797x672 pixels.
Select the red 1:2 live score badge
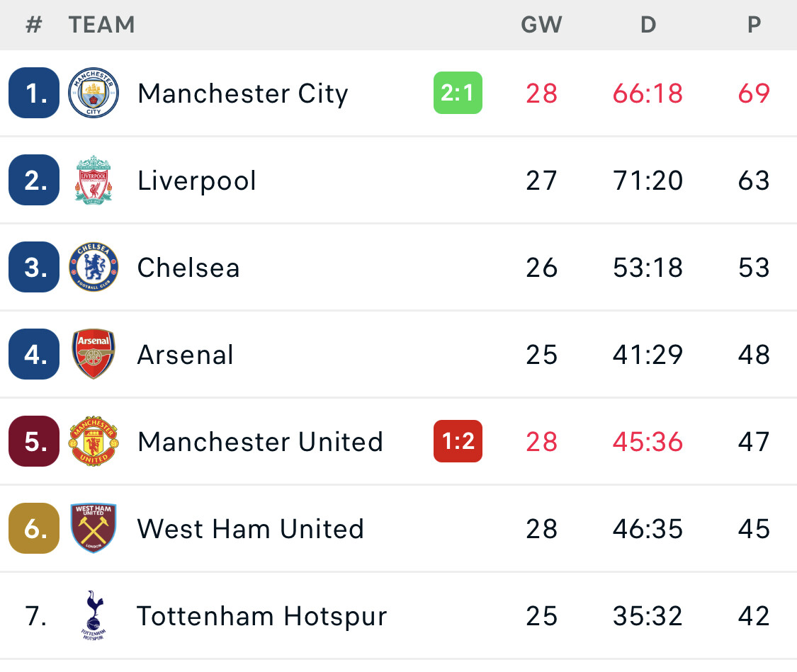458,441
